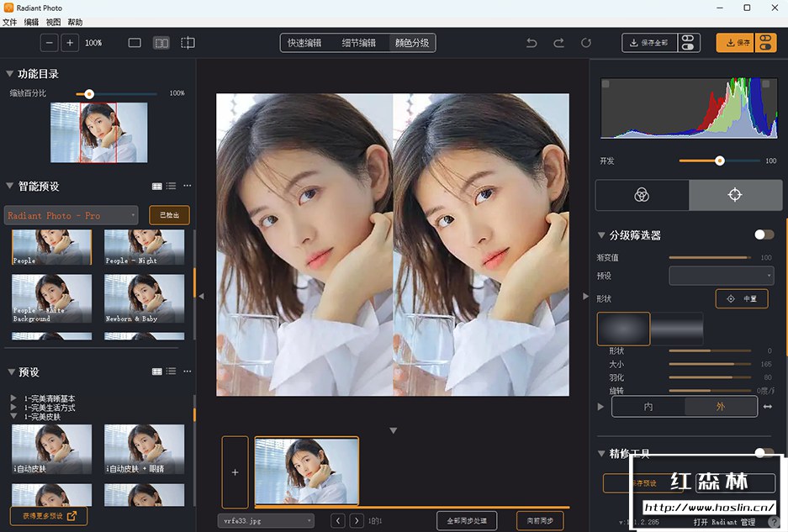
Task: Click the undo arrow icon
Action: pyautogui.click(x=532, y=43)
